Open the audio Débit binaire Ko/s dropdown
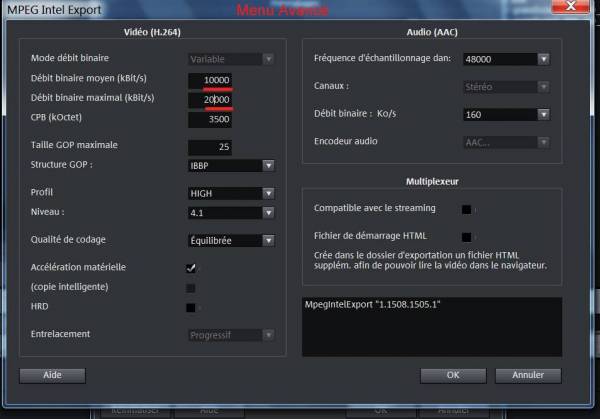Image resolution: width=600 pixels, height=419 pixels. (506, 113)
